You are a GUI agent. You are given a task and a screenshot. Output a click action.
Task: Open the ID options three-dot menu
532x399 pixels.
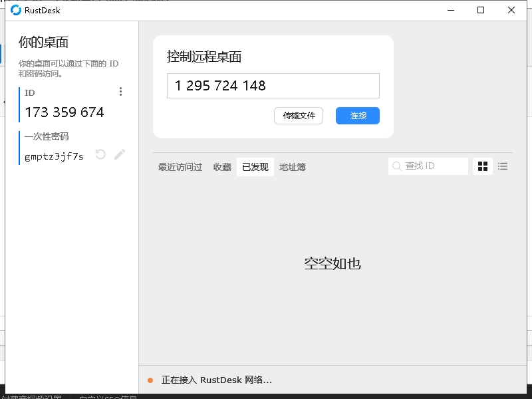point(120,92)
